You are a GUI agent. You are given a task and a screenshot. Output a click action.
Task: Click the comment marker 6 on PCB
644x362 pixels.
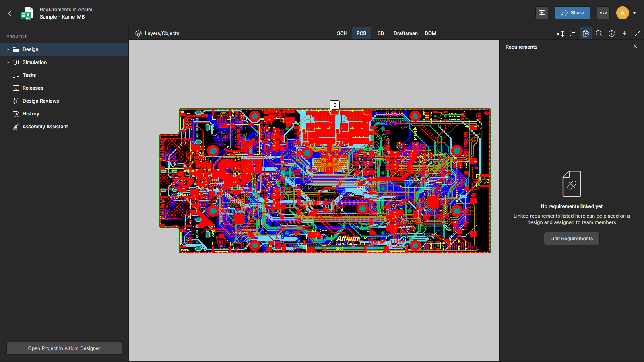pyautogui.click(x=334, y=105)
